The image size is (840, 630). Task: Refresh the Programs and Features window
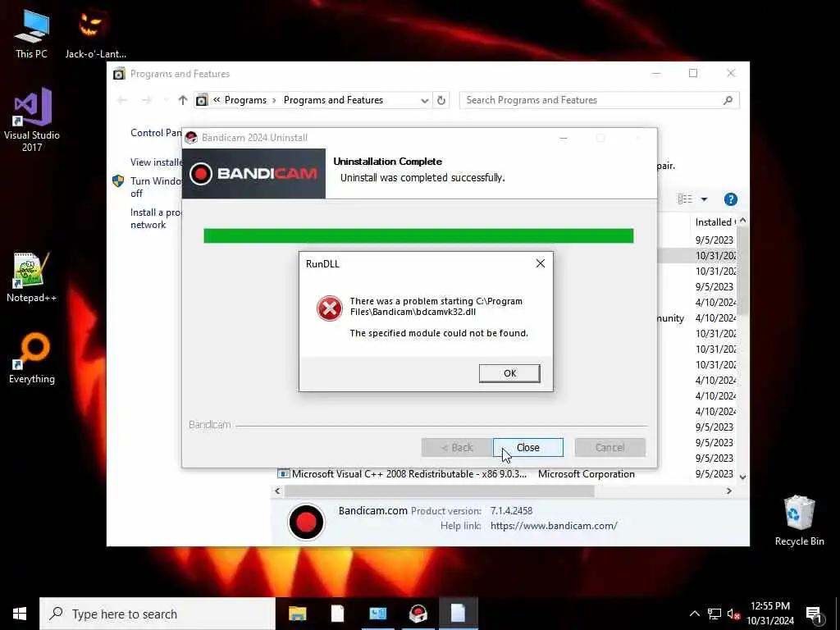pos(441,100)
